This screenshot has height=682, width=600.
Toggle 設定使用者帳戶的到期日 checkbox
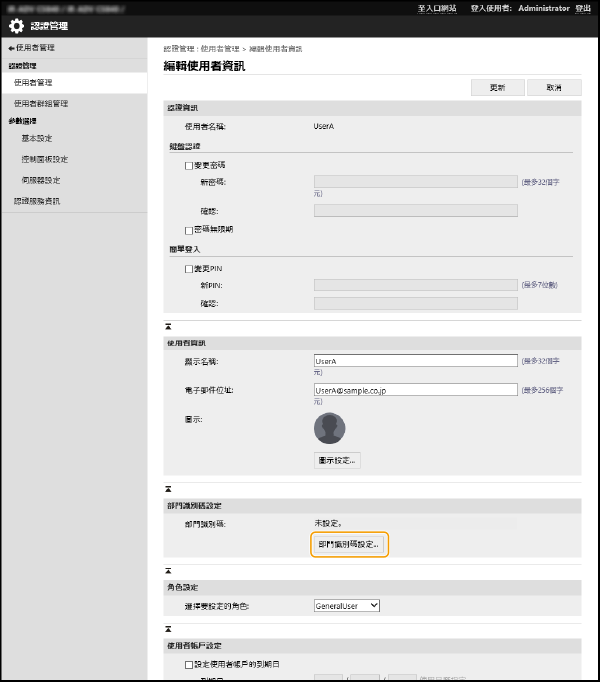point(189,663)
